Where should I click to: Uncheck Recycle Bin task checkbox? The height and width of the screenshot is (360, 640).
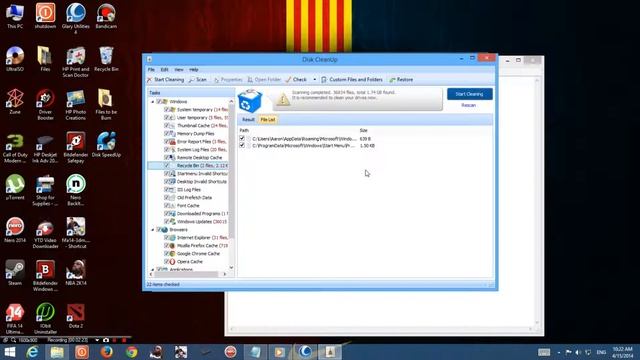coord(167,166)
